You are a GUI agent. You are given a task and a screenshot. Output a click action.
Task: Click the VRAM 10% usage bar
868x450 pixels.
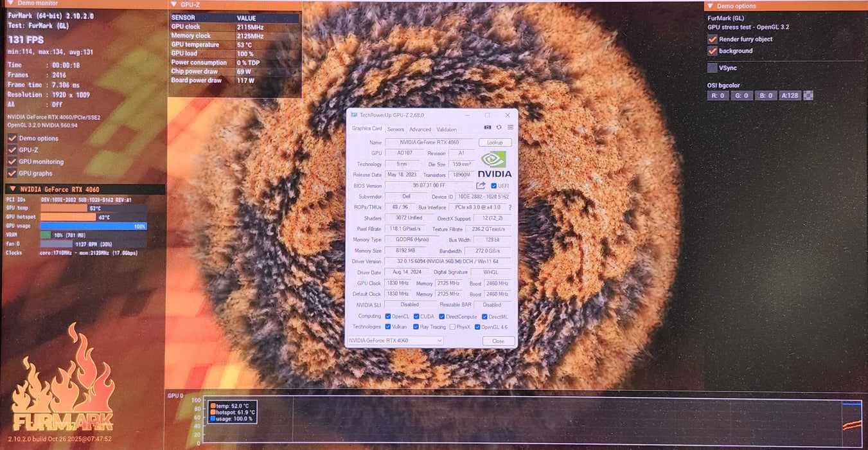pos(94,235)
